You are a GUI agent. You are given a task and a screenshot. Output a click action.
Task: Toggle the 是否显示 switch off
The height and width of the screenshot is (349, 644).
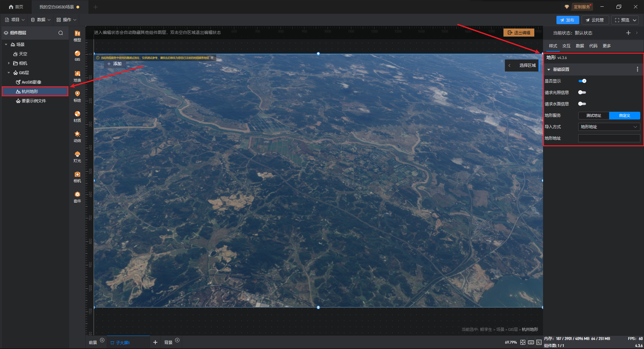point(582,81)
